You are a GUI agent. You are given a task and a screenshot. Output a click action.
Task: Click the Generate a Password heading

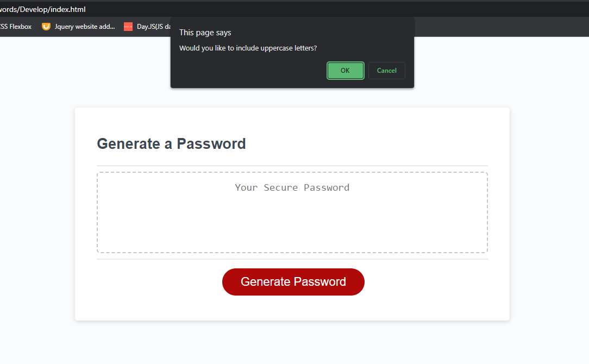click(171, 143)
